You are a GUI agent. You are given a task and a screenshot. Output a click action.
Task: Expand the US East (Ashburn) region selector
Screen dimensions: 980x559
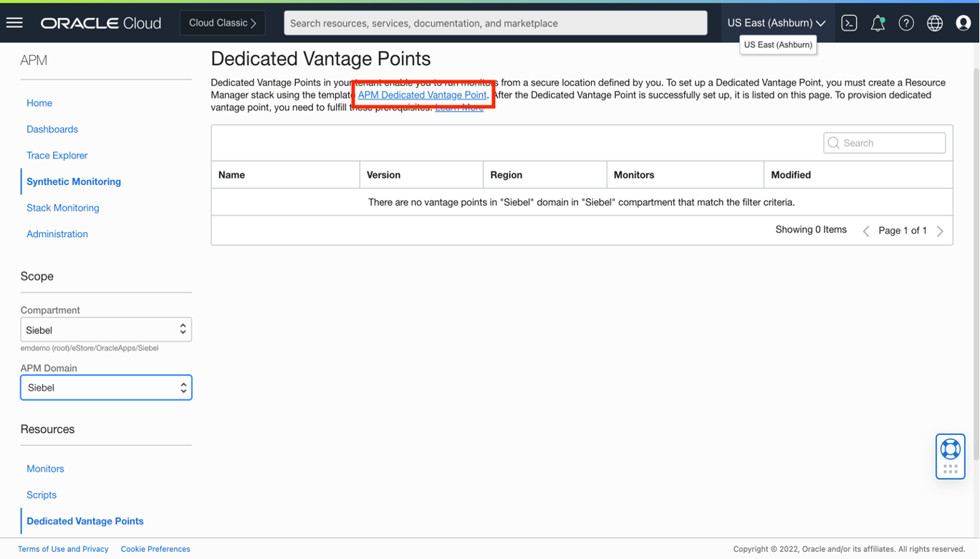pyautogui.click(x=777, y=23)
